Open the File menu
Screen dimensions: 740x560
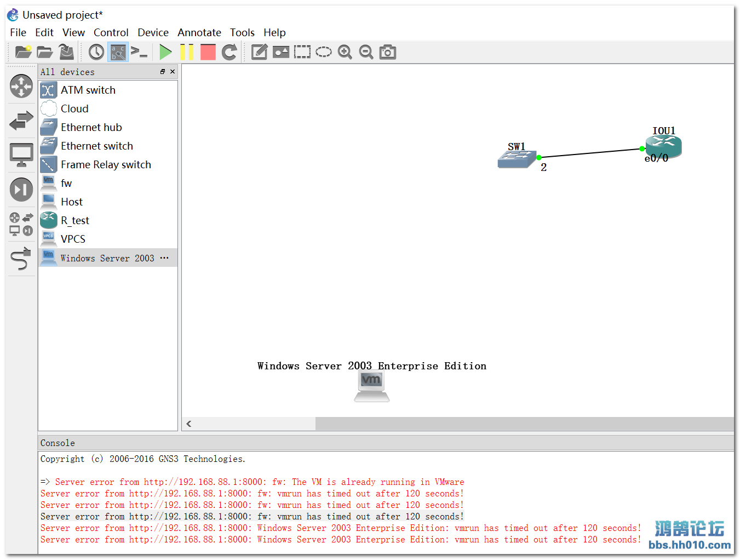click(18, 32)
